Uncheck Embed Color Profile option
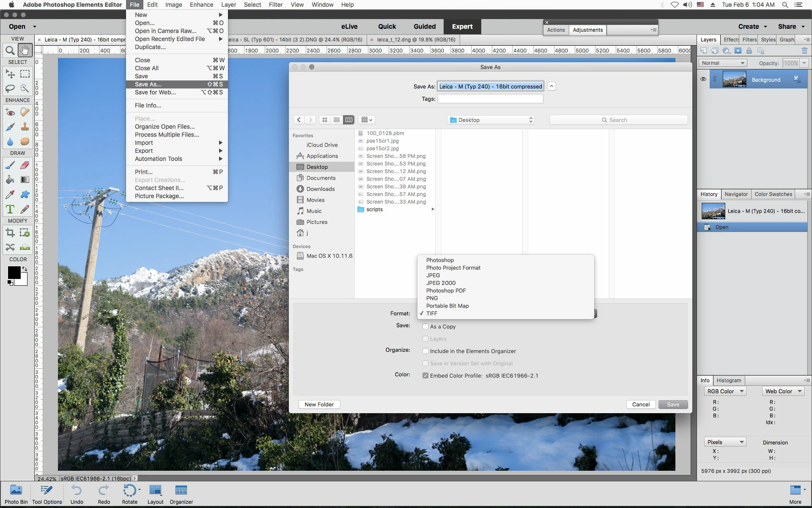 click(x=425, y=375)
